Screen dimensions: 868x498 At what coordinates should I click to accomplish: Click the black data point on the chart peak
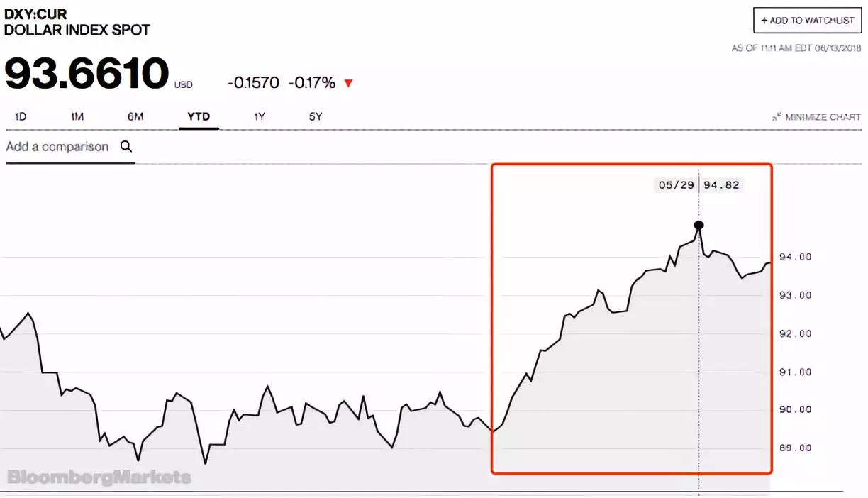(x=699, y=226)
